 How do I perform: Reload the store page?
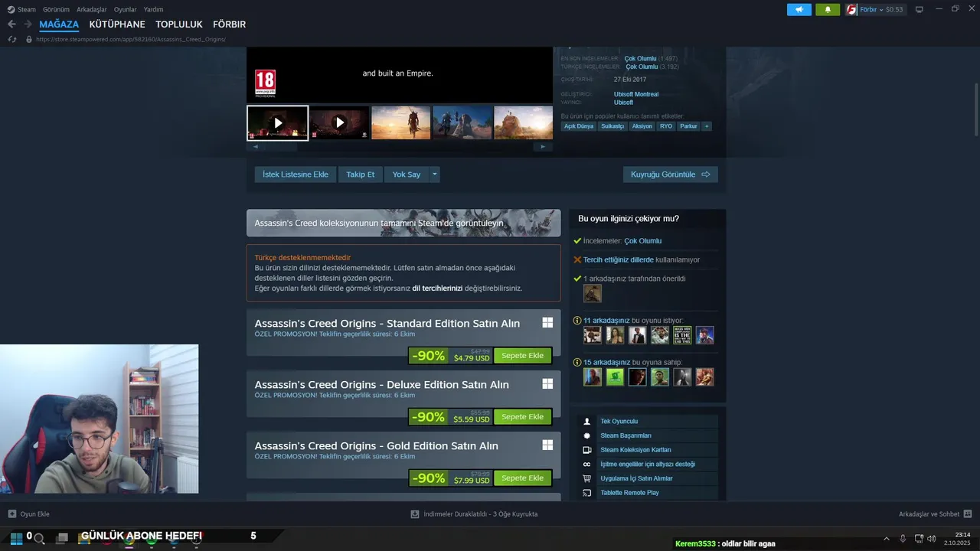12,39
